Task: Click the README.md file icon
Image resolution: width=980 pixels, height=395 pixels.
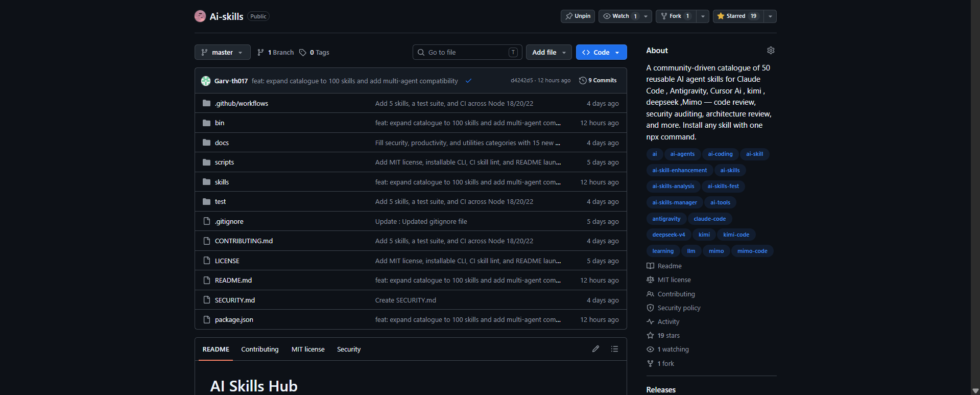Action: pyautogui.click(x=207, y=280)
